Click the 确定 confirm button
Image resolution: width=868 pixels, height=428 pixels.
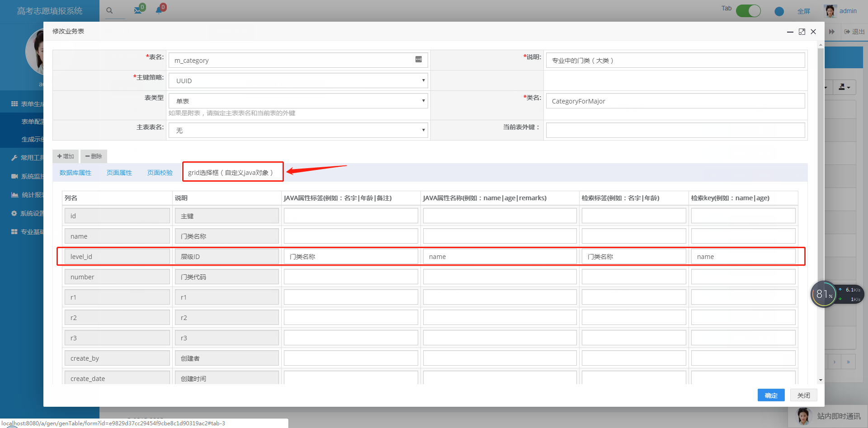click(x=771, y=395)
